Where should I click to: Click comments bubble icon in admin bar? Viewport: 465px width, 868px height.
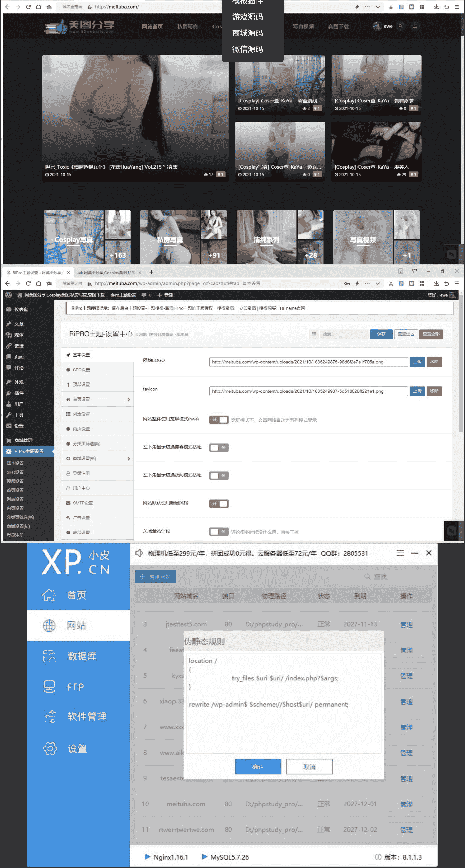[x=144, y=295]
